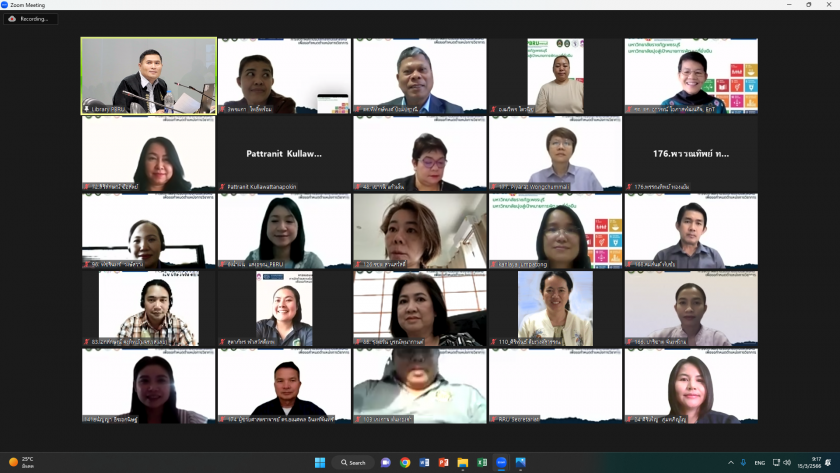Open the purple video chat taskbar icon
This screenshot has width=840, height=473.
pyautogui.click(x=386, y=462)
